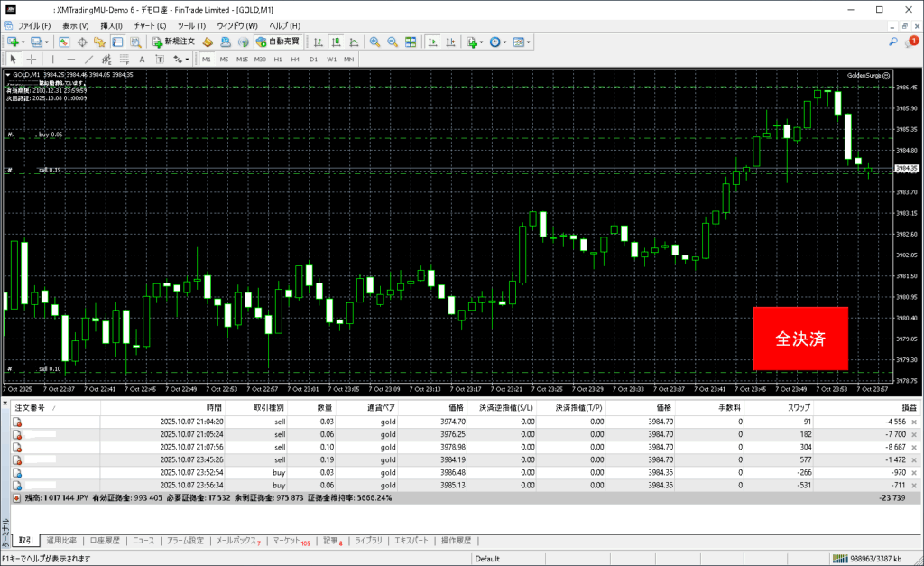Image resolution: width=924 pixels, height=566 pixels.
Task: Toggle the 自動売買 auto trading button
Action: pos(278,42)
